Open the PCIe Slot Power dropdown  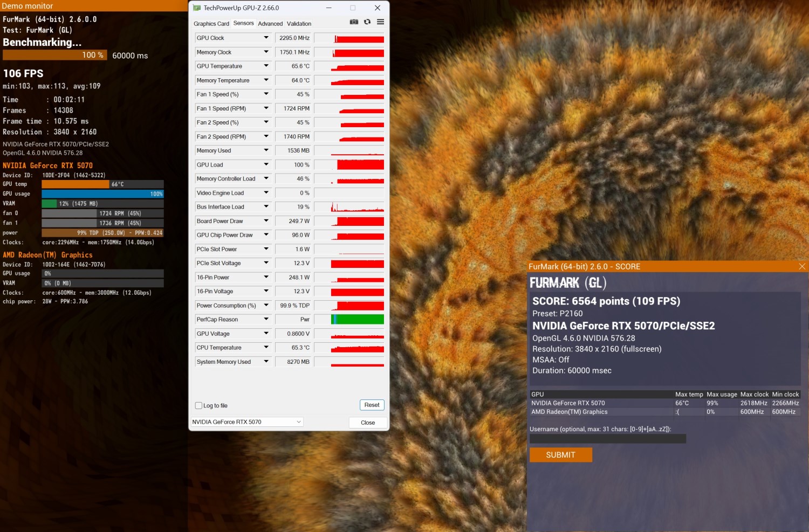(266, 249)
